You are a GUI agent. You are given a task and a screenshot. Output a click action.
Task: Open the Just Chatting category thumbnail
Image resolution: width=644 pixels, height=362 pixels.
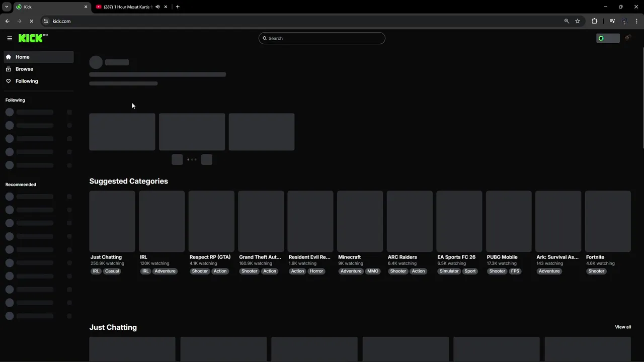(x=112, y=221)
